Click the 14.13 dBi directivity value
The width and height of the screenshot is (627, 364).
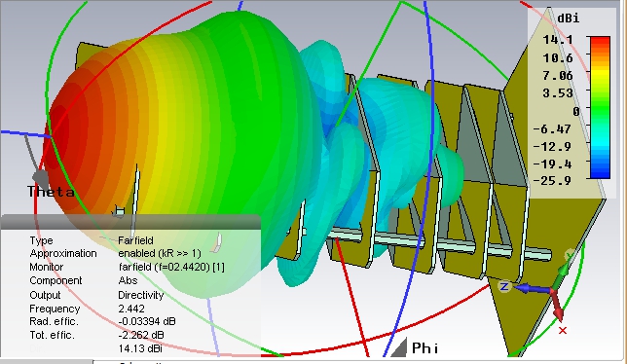pyautogui.click(x=140, y=348)
